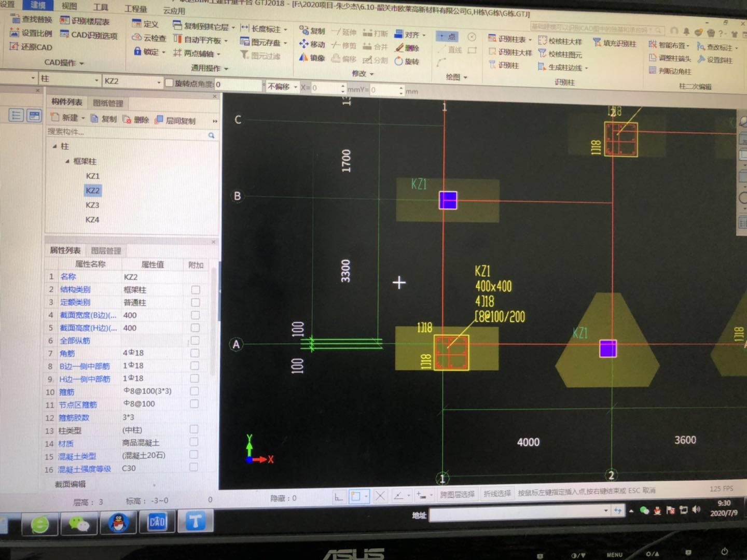Image resolution: width=747 pixels, height=560 pixels.
Task: Click 自动平齐板 tool
Action: pos(198,39)
